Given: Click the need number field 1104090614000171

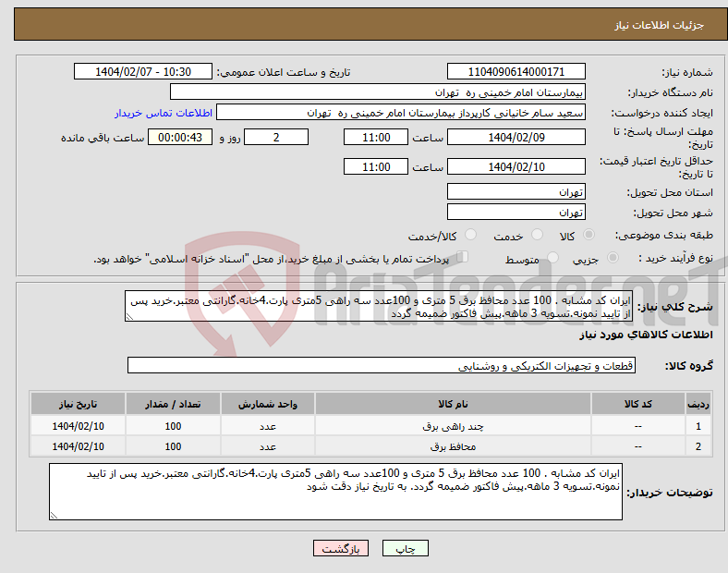Looking at the screenshot, I should click(516, 71).
